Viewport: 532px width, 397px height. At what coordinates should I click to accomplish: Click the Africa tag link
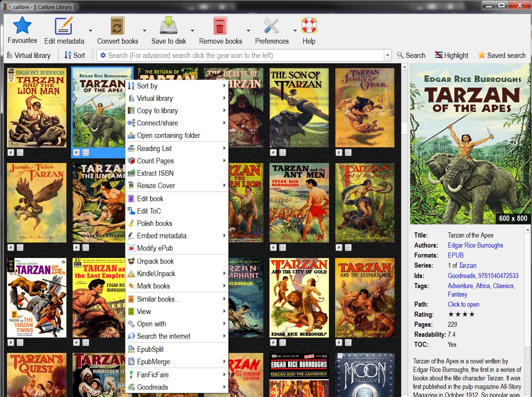(x=483, y=286)
